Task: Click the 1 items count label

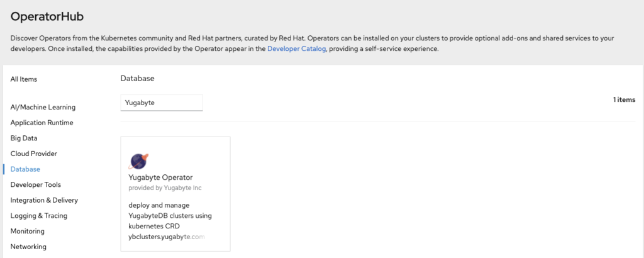Action: coord(624,99)
